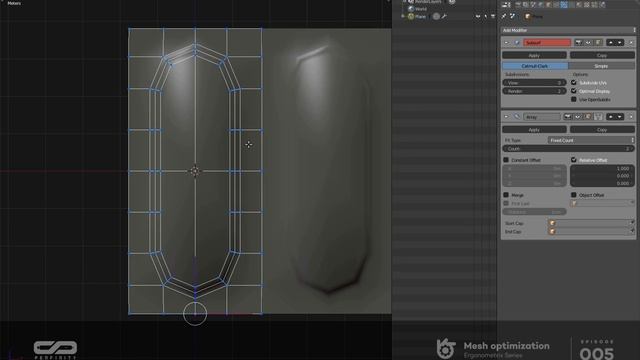Image resolution: width=640 pixels, height=360 pixels.
Task: Open the Add Modifier dropdown
Action: point(568,30)
